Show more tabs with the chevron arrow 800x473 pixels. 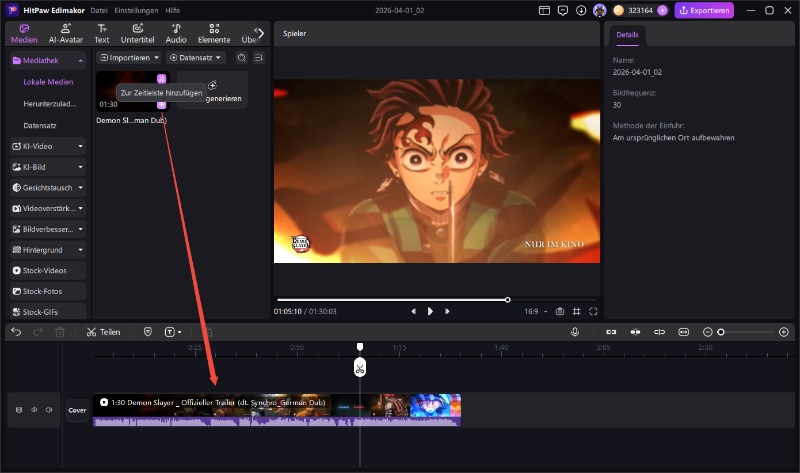[x=260, y=33]
